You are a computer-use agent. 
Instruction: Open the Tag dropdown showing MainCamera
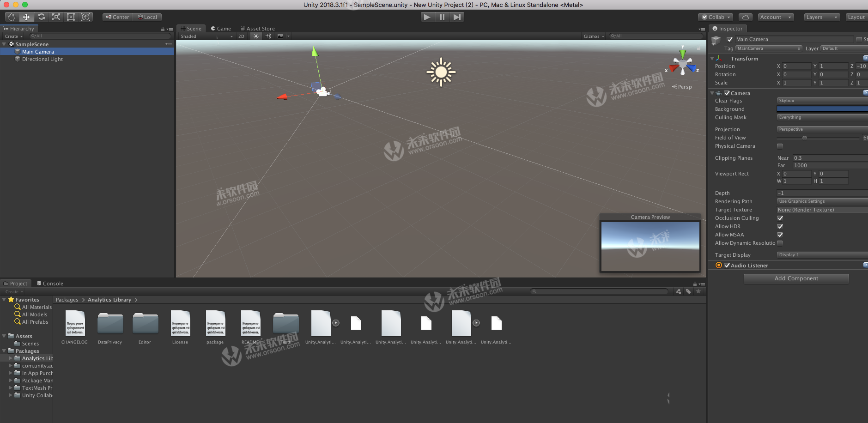(x=769, y=48)
